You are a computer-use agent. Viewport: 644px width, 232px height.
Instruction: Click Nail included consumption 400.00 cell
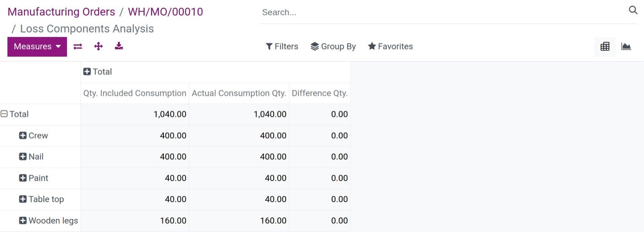click(x=135, y=157)
